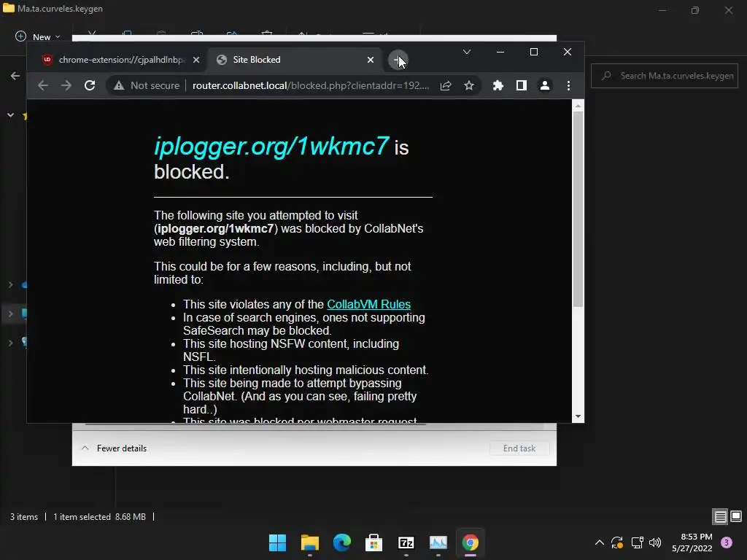Click the address bar URL
The height and width of the screenshot is (560, 747).
[x=311, y=86]
